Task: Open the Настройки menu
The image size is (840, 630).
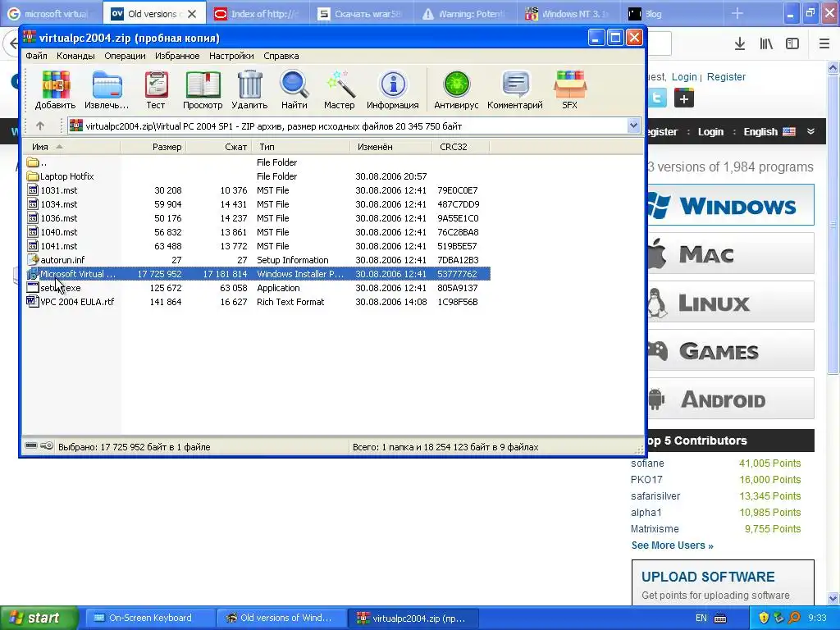Action: [231, 56]
